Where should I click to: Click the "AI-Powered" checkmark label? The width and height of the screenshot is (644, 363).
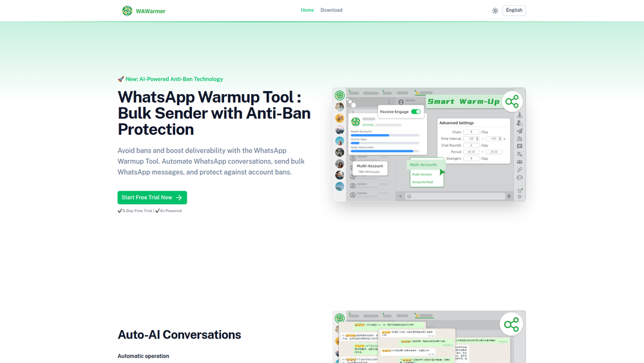[x=168, y=211]
